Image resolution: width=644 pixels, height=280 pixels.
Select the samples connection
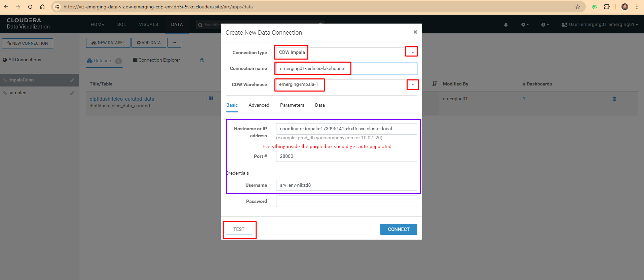click(17, 93)
